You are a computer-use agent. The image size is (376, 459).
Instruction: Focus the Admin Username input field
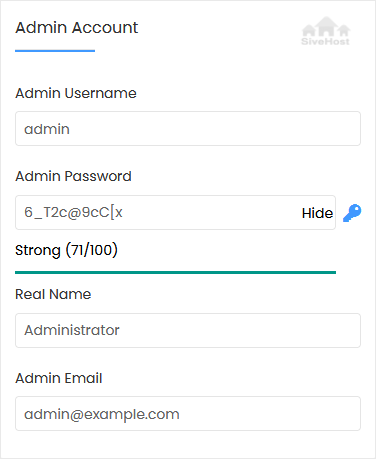188,129
